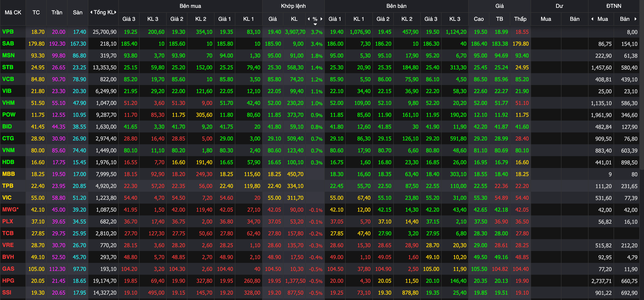Click the left arrow beside ĐTNN Mua
Image resolution: width=644 pixels, height=300 pixels.
(592, 19)
